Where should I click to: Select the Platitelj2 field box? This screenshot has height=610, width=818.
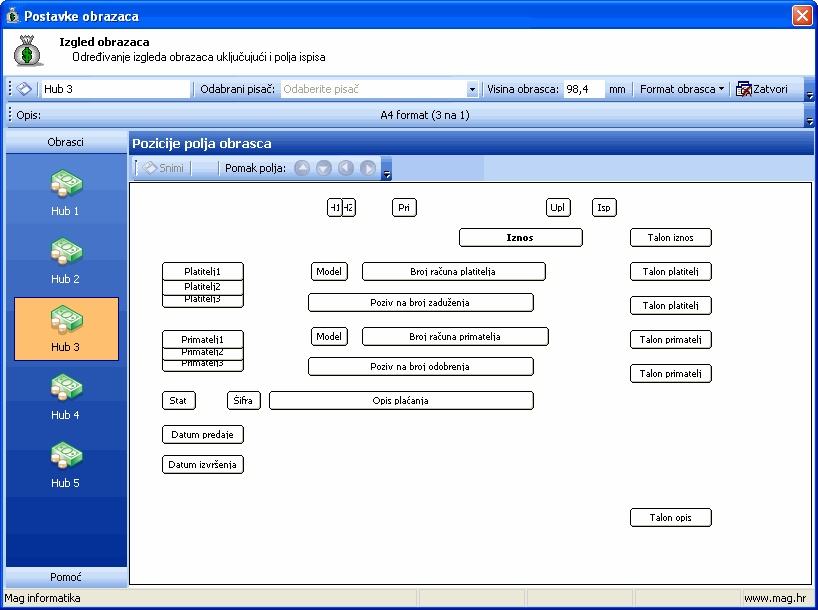point(203,287)
